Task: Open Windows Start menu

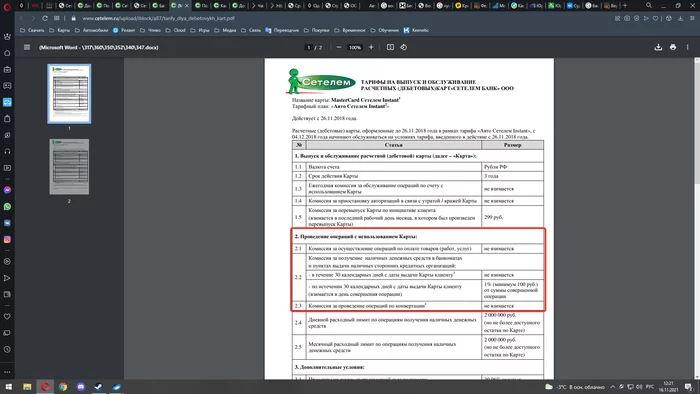Action: 8,386
